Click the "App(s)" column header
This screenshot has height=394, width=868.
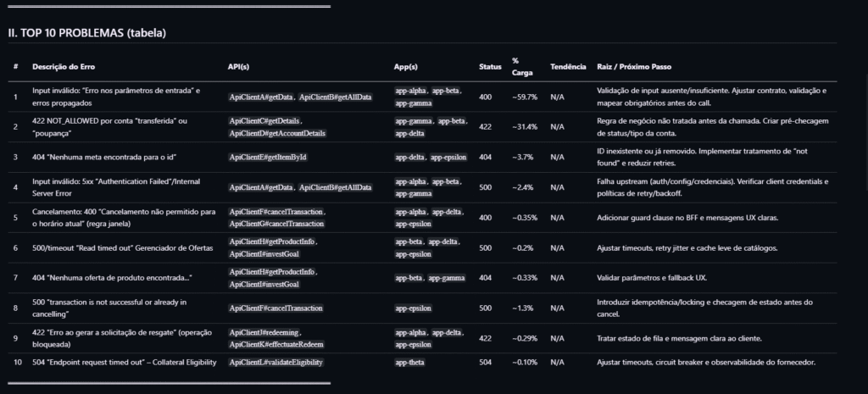point(406,66)
